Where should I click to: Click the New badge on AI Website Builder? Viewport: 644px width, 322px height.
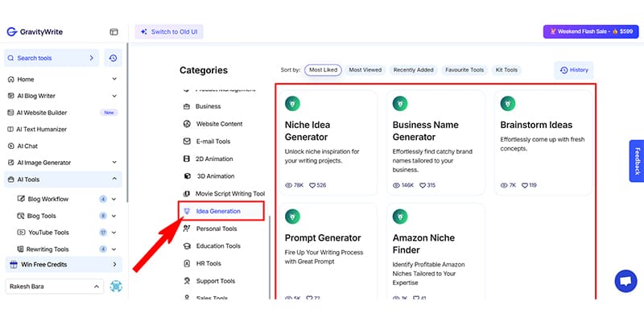(x=109, y=113)
